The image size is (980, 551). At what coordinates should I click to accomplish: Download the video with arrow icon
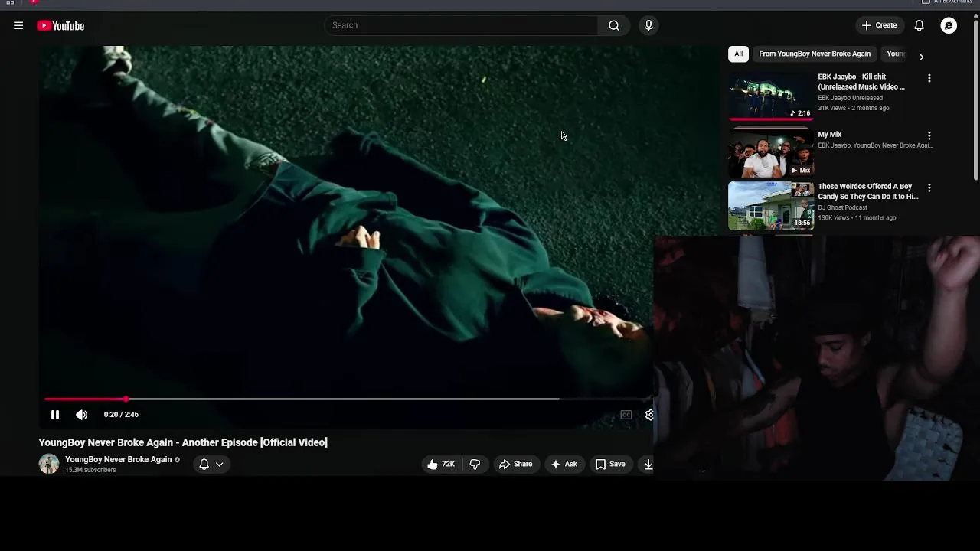(648, 464)
